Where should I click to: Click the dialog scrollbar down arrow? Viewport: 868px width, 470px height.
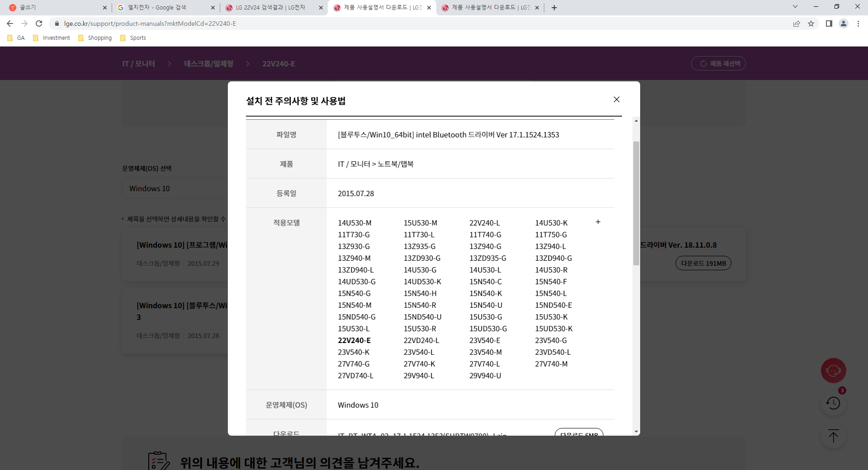click(636, 432)
